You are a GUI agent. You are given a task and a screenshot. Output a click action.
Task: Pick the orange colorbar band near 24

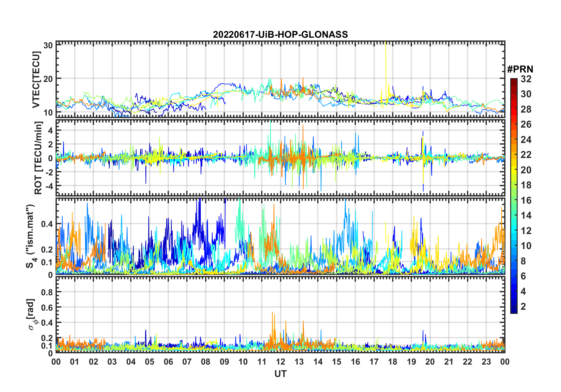(514, 139)
